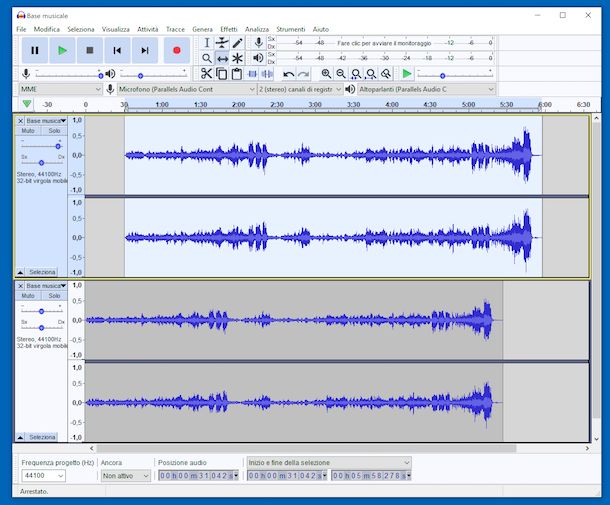This screenshot has height=505, width=610.
Task: Mute the second Base musicale track
Action: 28,296
